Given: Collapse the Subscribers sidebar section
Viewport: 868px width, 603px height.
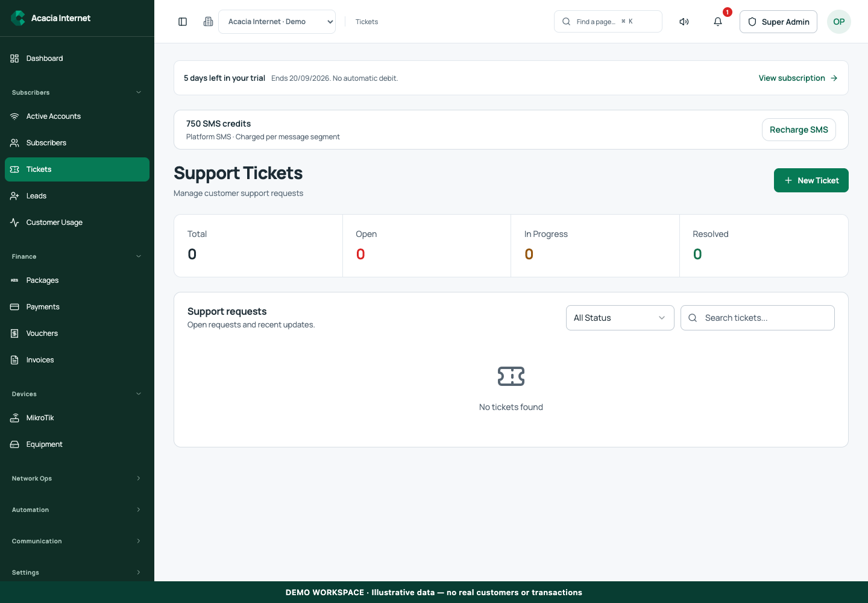Looking at the screenshot, I should click(77, 92).
